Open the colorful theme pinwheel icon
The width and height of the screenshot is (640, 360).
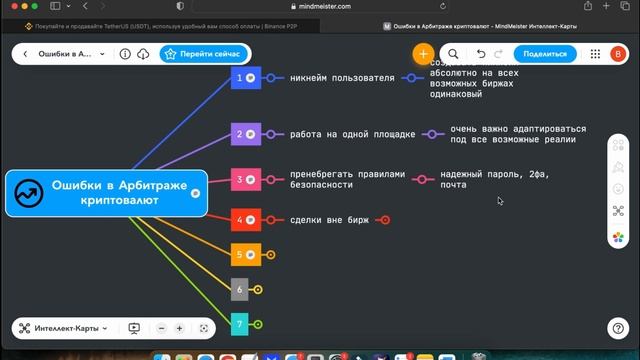tap(618, 237)
